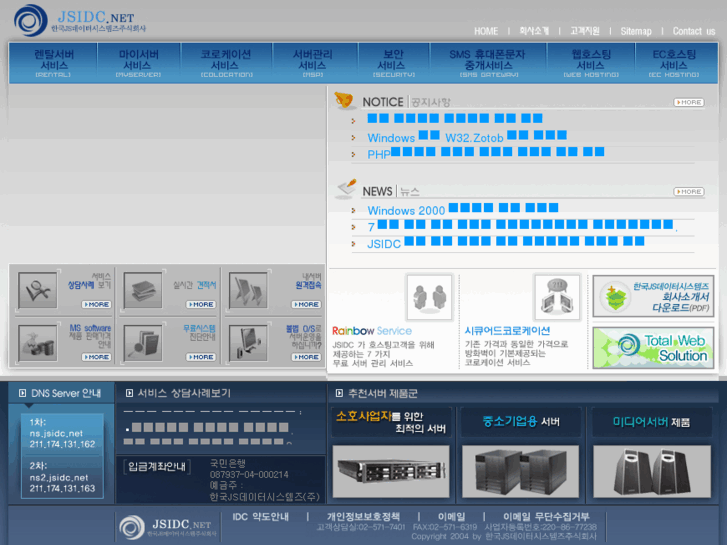
Task: Click MORE button in NEWS section
Action: (x=689, y=192)
